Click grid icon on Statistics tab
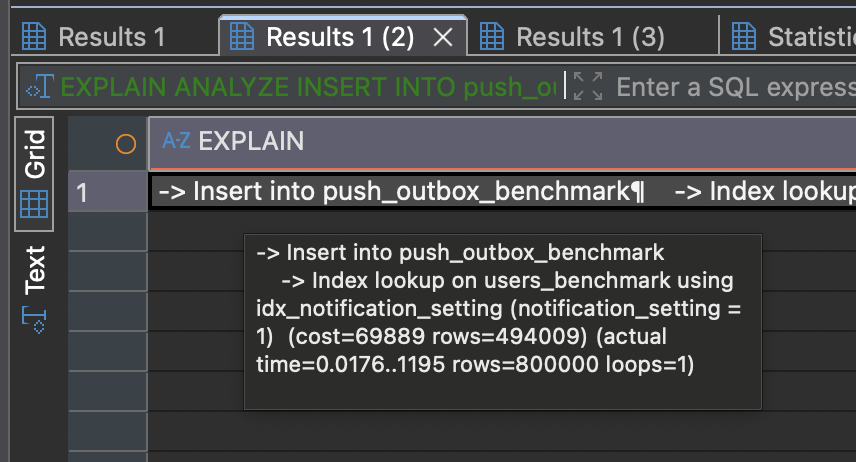The height and width of the screenshot is (462, 856). tap(743, 38)
